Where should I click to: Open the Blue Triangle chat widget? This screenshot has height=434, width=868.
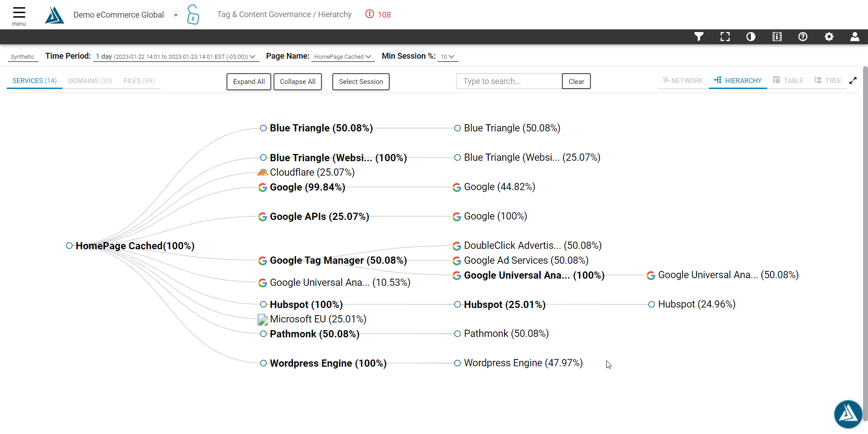click(848, 414)
